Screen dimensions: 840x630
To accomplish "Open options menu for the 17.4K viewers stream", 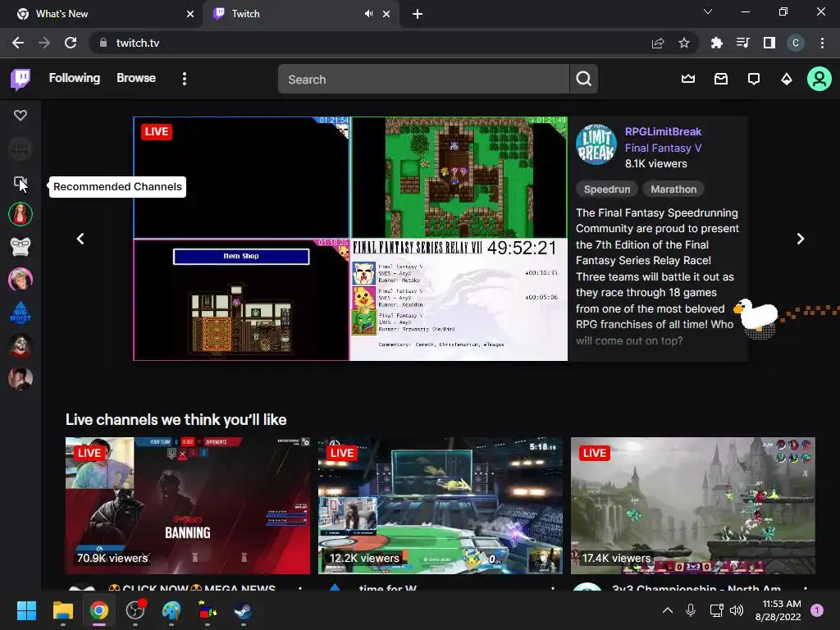I will pos(806,587).
